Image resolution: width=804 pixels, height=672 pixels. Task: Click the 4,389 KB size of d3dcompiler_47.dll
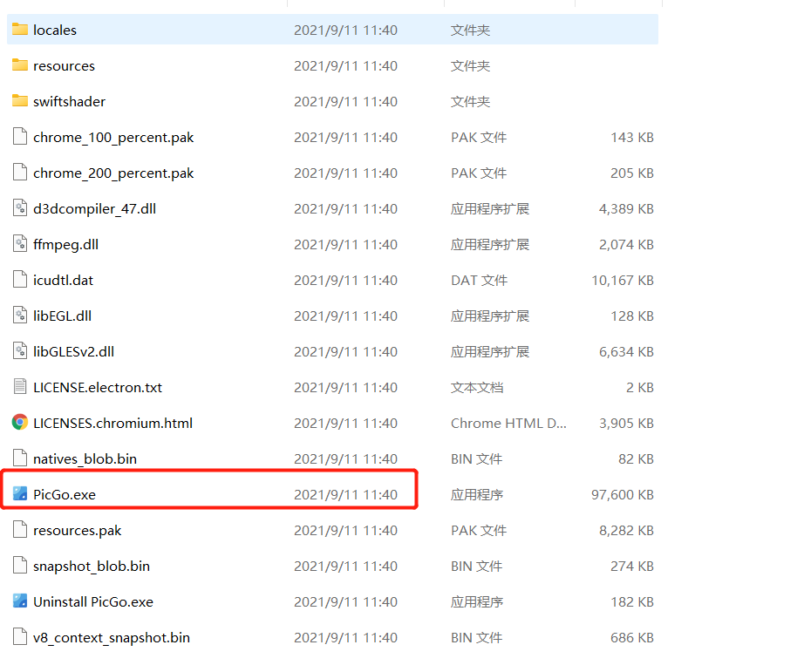tap(626, 209)
